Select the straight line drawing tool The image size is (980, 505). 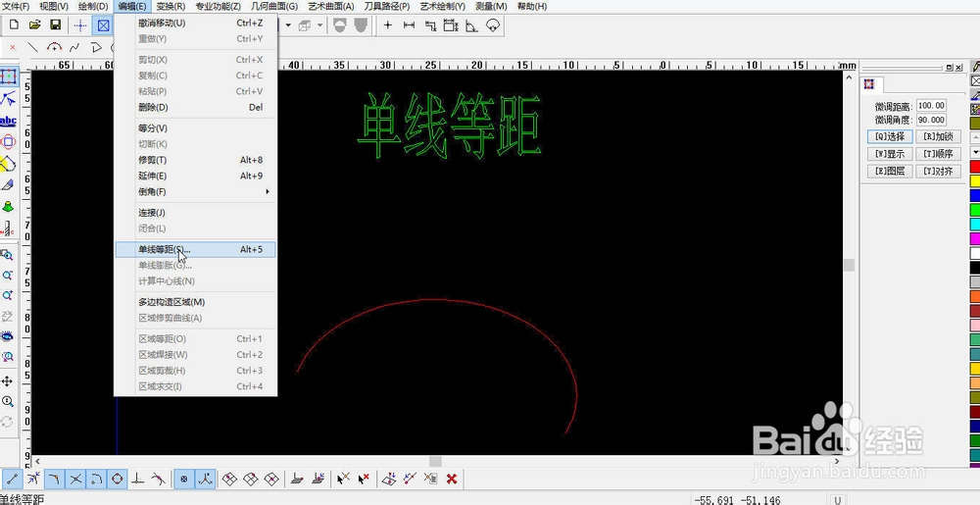[33, 47]
